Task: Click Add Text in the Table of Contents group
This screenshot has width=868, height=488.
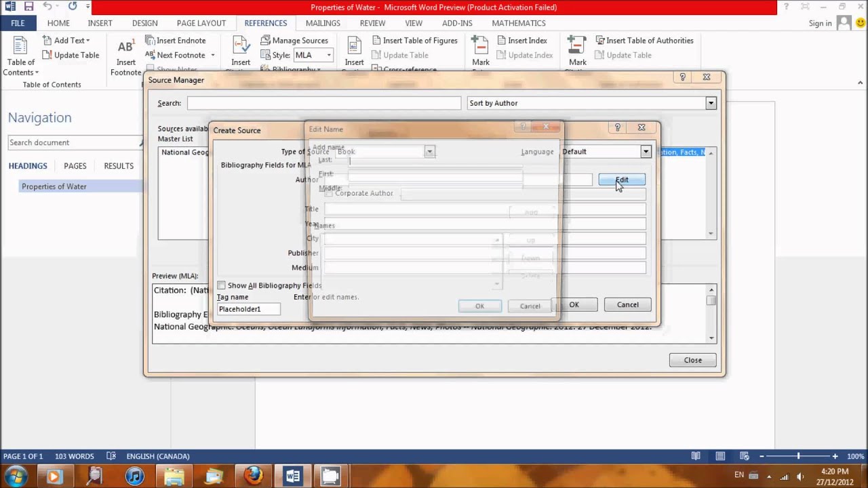Action: pos(66,41)
